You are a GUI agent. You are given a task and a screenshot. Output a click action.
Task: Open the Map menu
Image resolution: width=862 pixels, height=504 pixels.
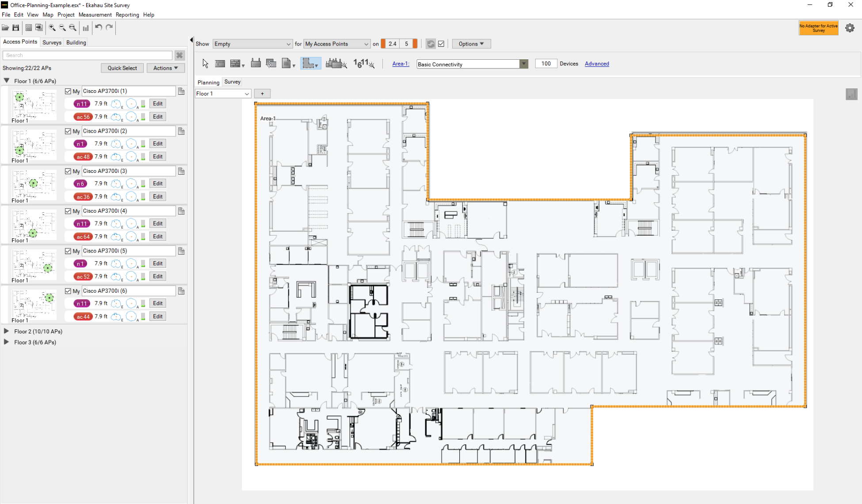[48, 15]
